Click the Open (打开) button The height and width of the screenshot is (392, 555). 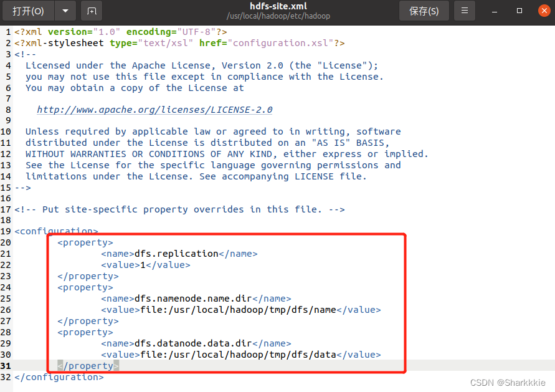coord(28,11)
